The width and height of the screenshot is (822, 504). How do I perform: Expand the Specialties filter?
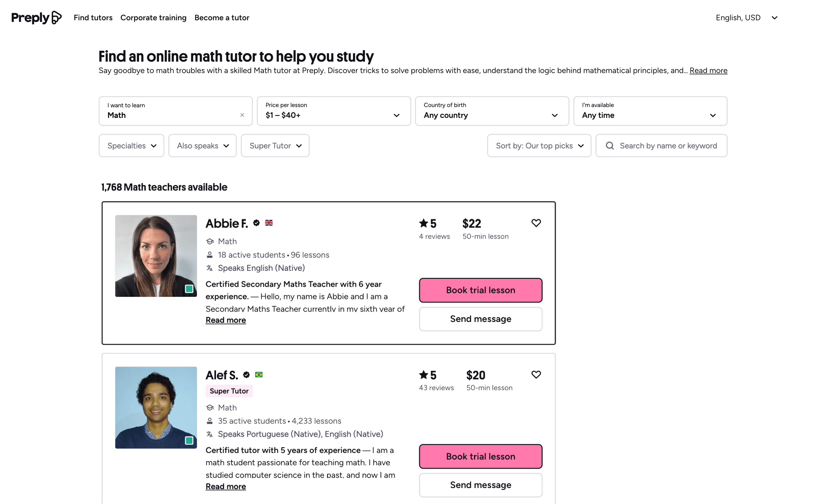coord(131,146)
